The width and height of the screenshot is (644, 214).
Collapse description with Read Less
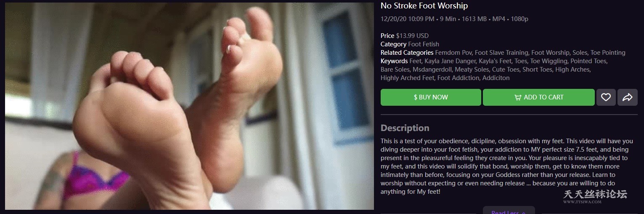(x=509, y=211)
